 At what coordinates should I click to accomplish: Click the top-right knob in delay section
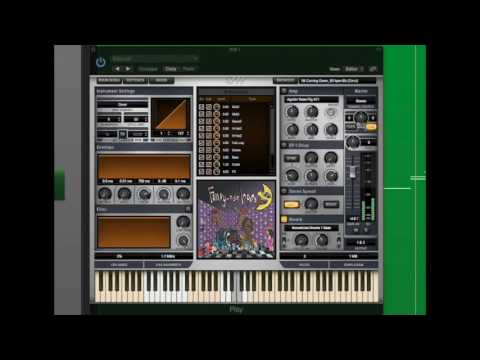click(331, 157)
